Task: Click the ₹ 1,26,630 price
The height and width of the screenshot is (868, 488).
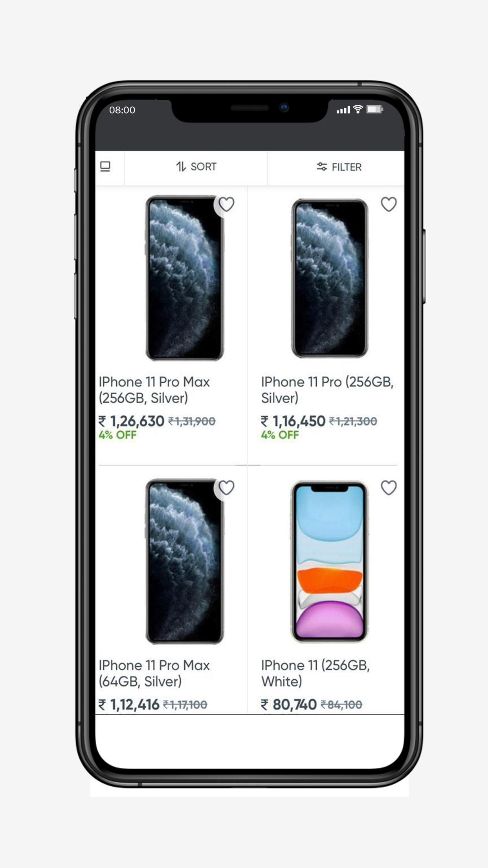Action: pos(131,421)
